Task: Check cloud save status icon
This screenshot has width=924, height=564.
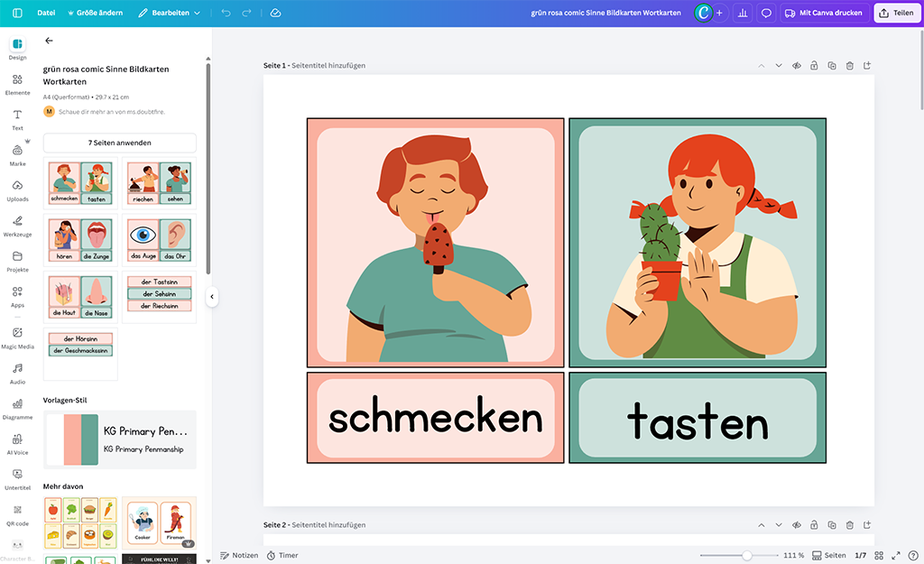Action: coord(275,13)
